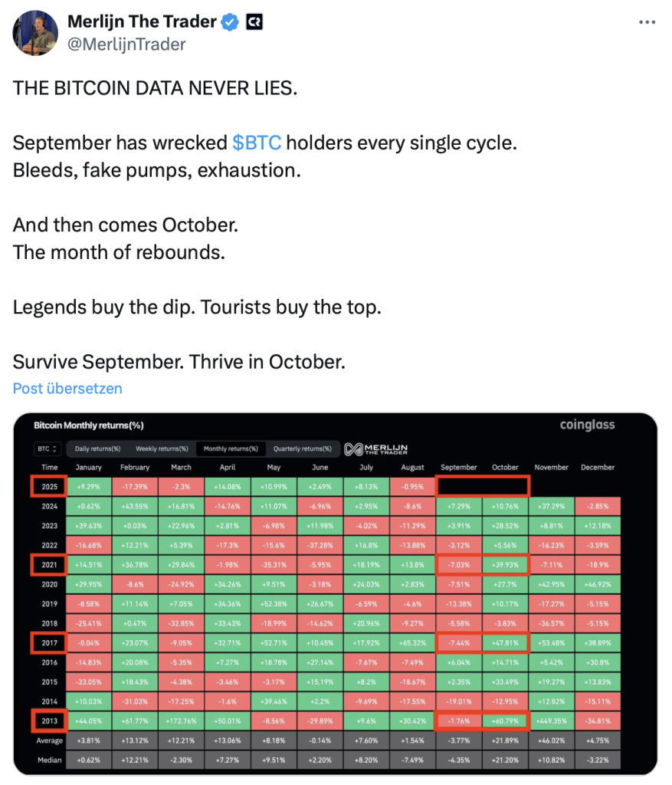
Task: Open the three-dot more options menu
Action: click(x=647, y=22)
